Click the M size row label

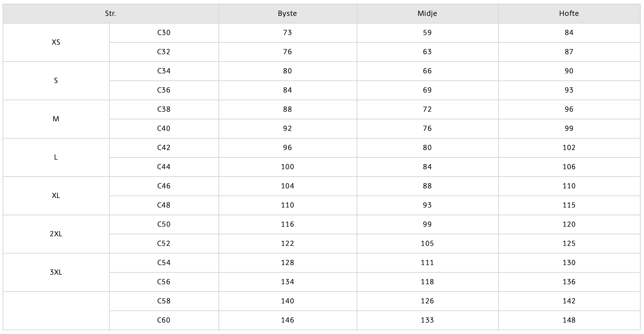click(56, 119)
